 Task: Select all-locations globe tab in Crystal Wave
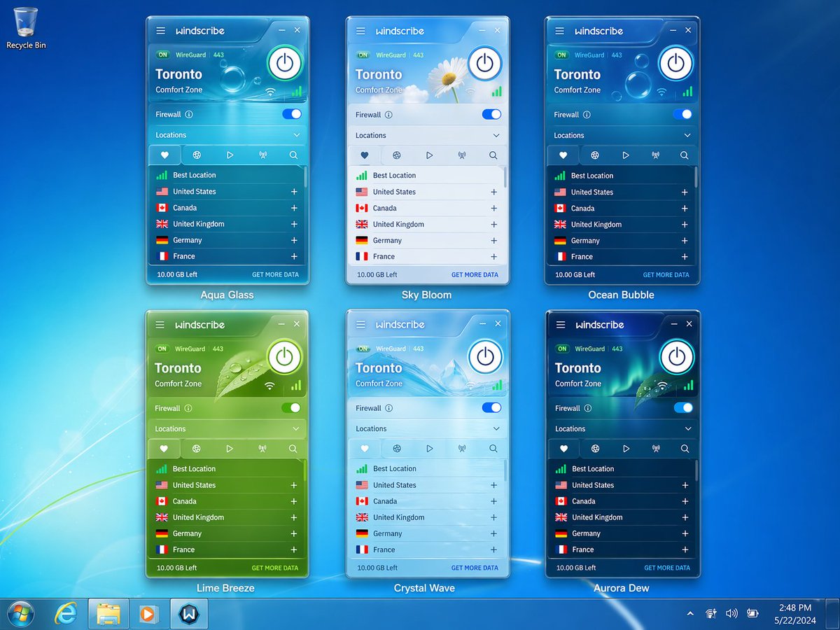(397, 449)
